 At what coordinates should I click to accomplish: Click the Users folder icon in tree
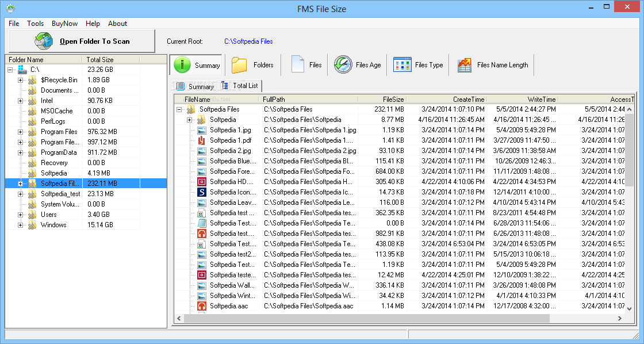32,215
